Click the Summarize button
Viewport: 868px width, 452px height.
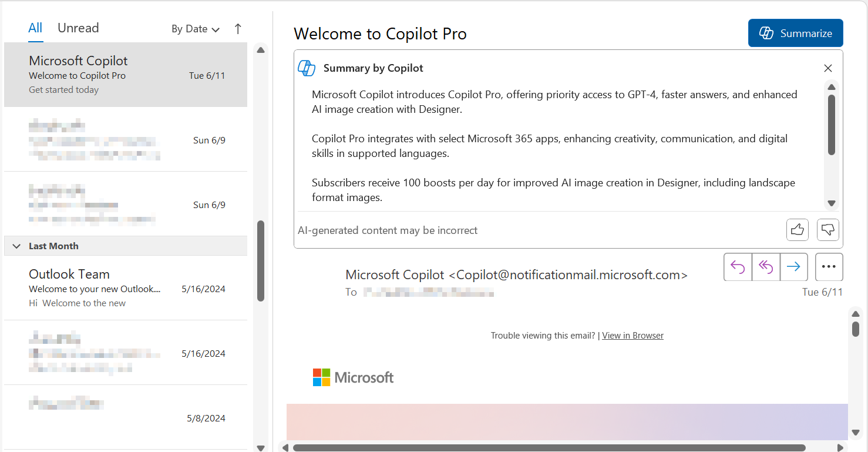pos(795,33)
